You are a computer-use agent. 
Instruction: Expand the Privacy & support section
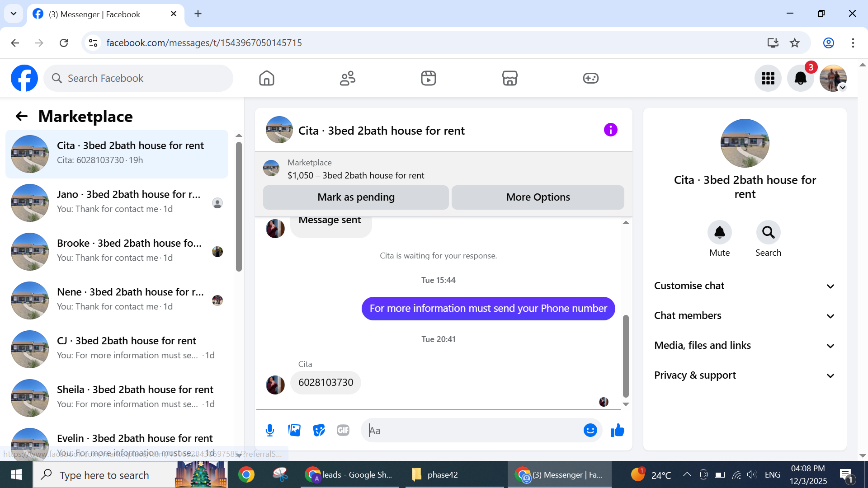[x=745, y=375]
